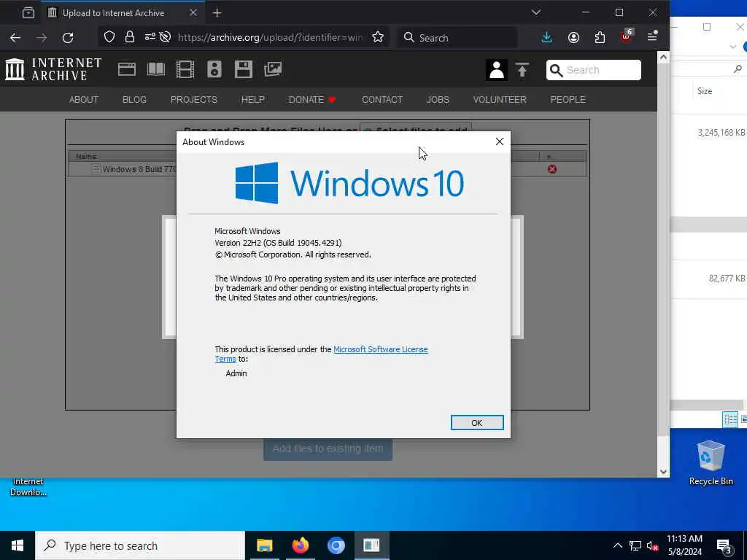Screen dimensions: 747x560
Task: Click the taskbar Type here to search box
Action: click(x=140, y=545)
